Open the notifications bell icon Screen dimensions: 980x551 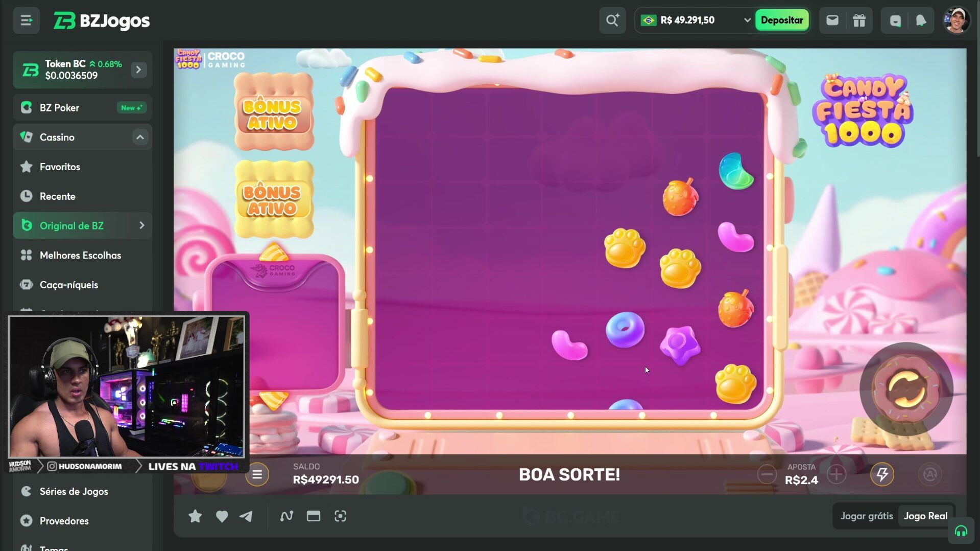pyautogui.click(x=921, y=20)
